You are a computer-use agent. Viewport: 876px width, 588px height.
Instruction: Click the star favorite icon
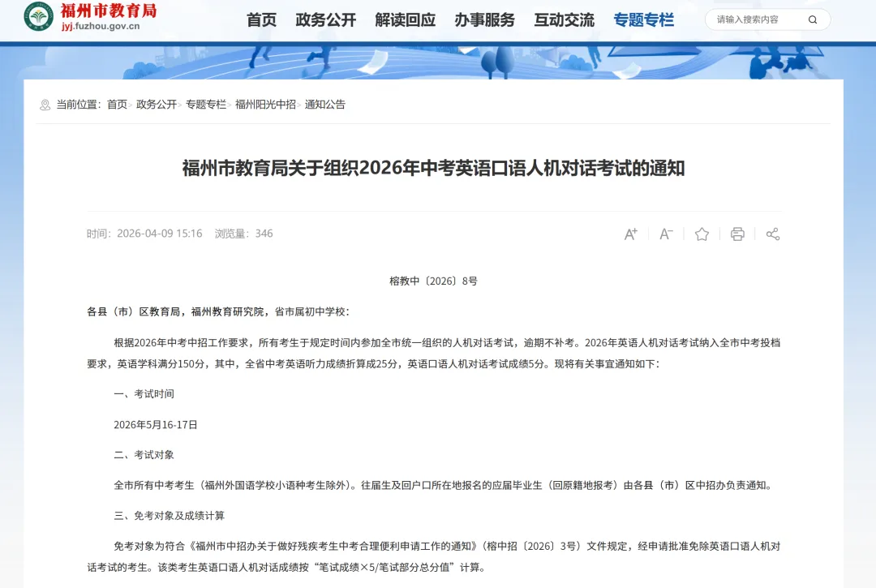coord(702,234)
